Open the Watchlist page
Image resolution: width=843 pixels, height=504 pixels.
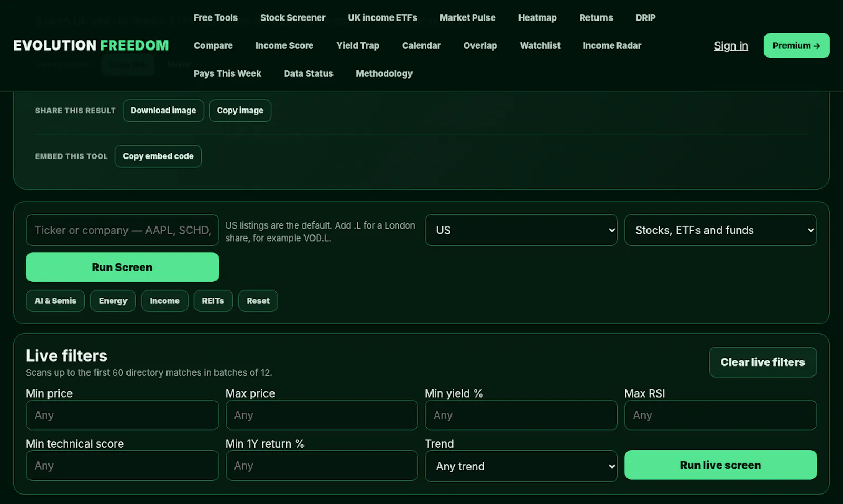click(x=540, y=46)
